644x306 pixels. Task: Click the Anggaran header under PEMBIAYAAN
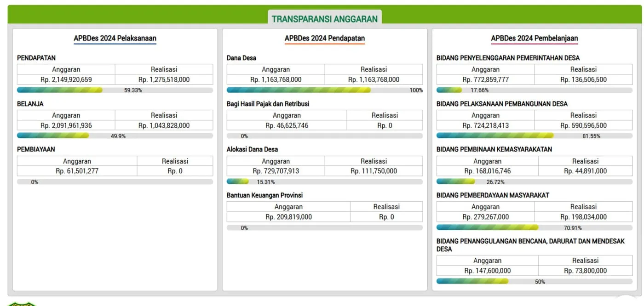click(77, 161)
